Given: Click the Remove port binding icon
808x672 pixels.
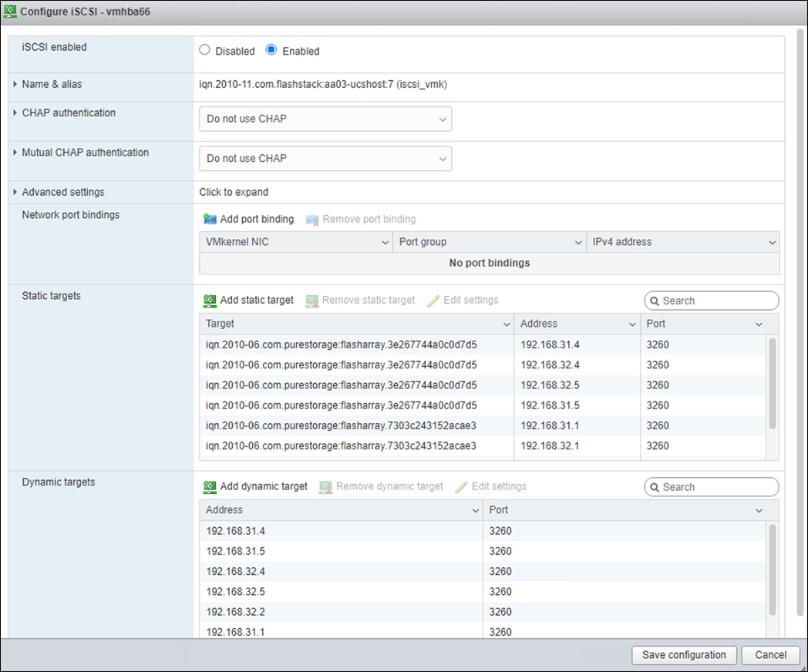Looking at the screenshot, I should [x=312, y=219].
